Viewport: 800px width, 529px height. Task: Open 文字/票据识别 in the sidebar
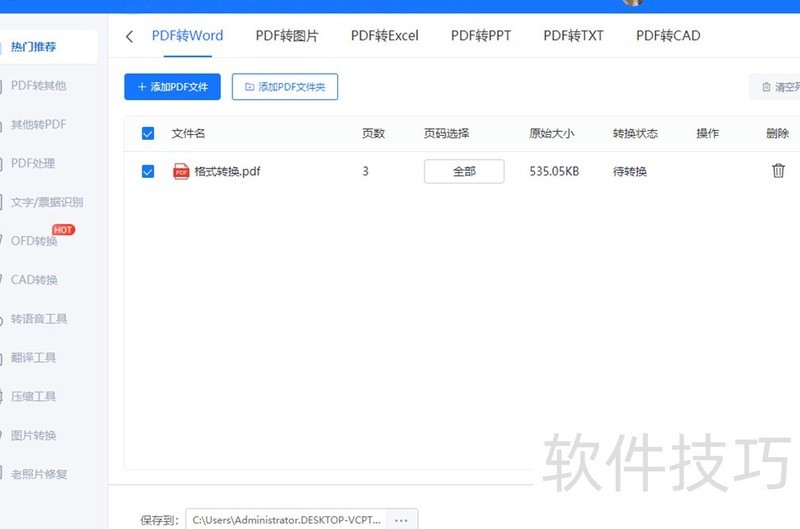47,202
